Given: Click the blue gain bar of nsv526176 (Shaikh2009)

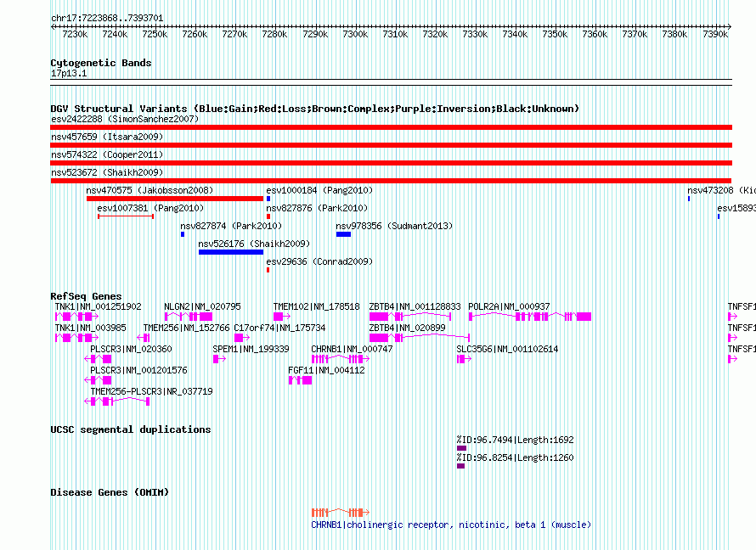Looking at the screenshot, I should click(231, 252).
